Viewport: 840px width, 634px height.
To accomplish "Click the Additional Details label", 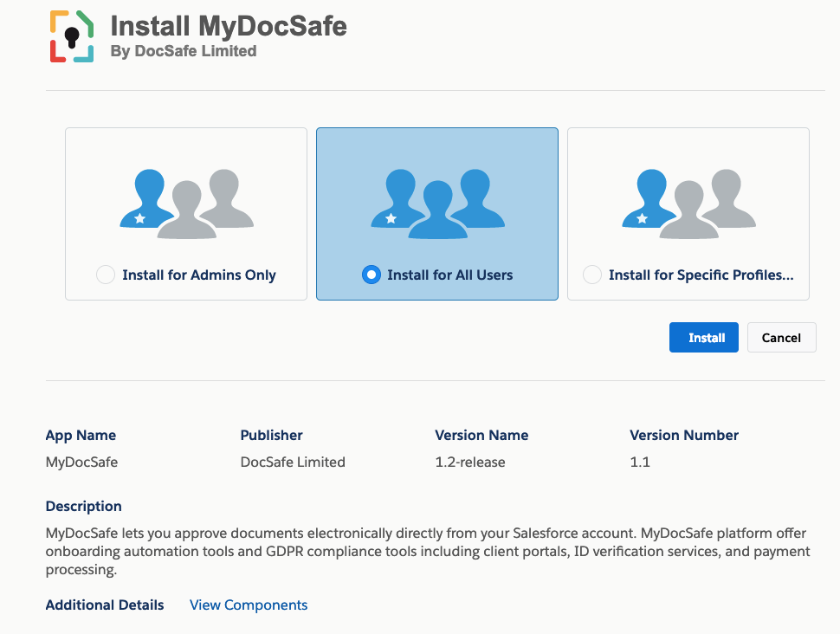I will tap(105, 605).
